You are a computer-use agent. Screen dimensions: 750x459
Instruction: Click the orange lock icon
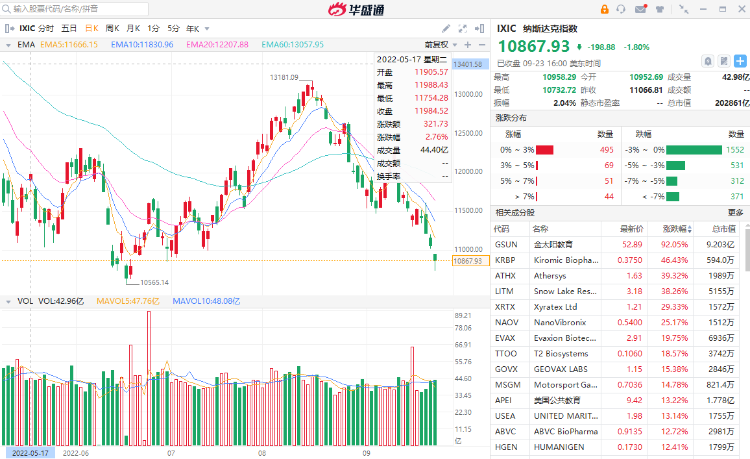[x=605, y=9]
